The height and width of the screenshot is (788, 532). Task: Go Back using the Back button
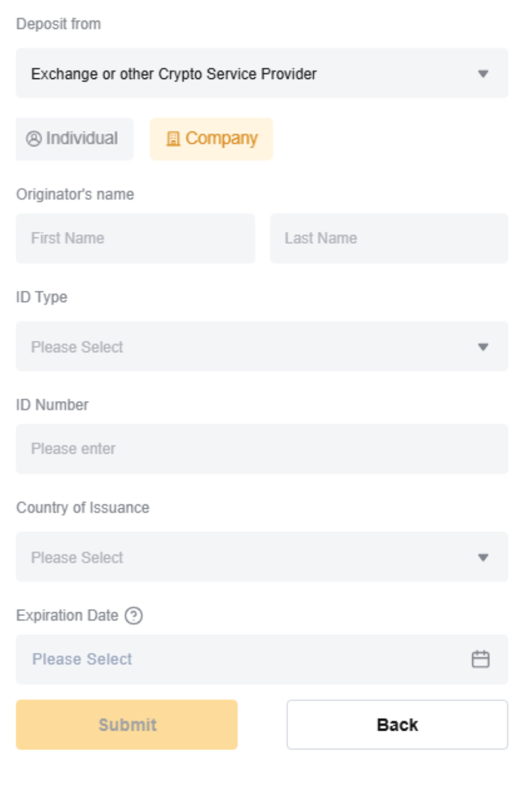pos(398,725)
